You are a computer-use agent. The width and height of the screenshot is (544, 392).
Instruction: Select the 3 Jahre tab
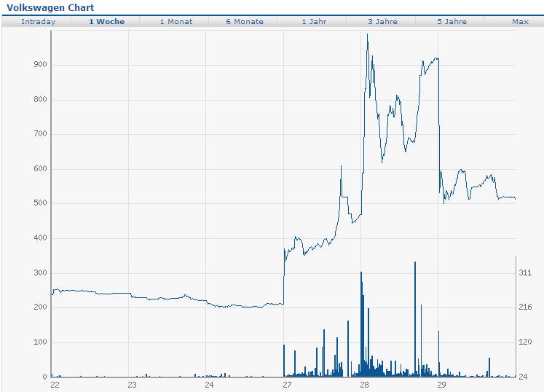(382, 22)
